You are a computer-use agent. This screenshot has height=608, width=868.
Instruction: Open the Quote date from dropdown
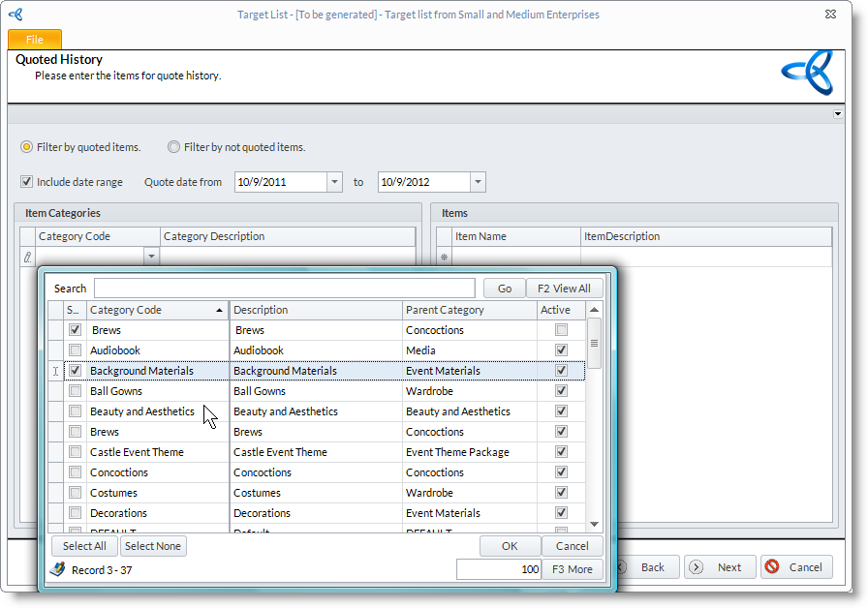[x=334, y=182]
